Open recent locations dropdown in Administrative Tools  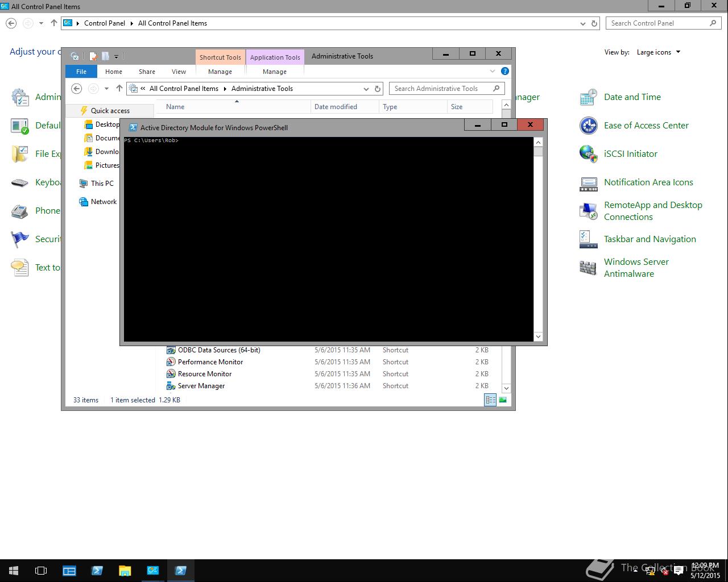pyautogui.click(x=106, y=89)
